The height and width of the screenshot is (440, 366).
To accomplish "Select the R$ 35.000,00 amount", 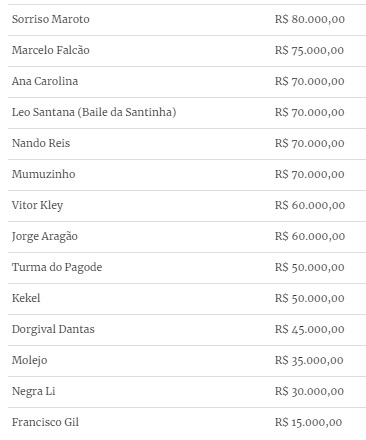I will click(x=309, y=360).
